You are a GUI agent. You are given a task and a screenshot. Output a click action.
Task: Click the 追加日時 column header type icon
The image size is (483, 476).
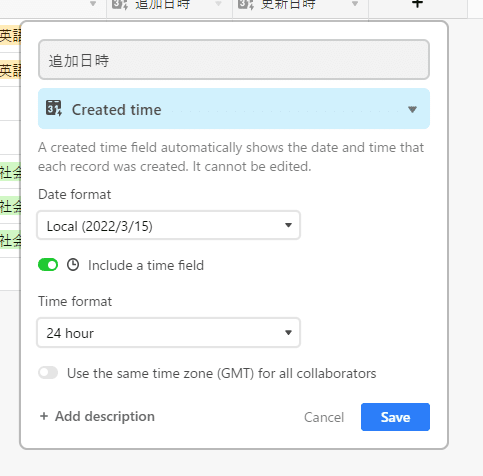point(120,5)
